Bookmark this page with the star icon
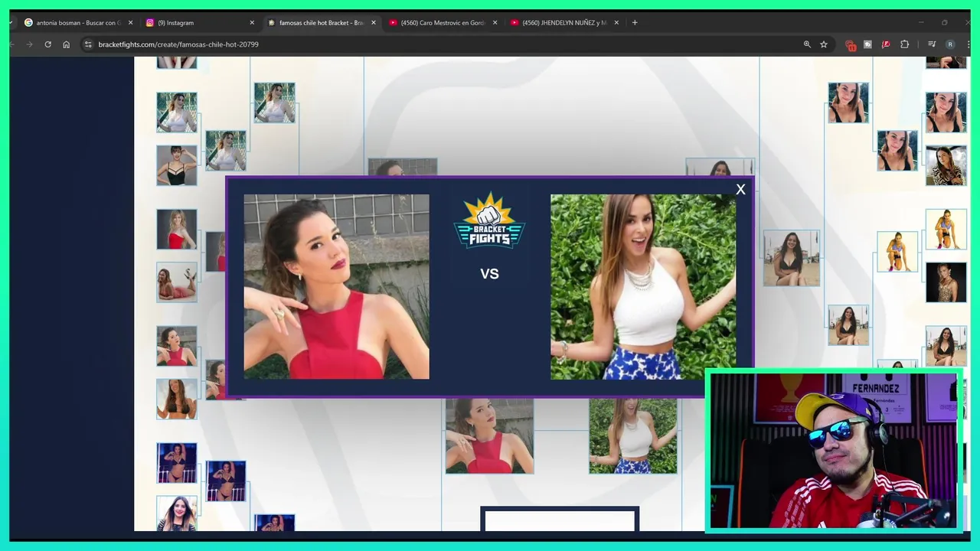The height and width of the screenshot is (551, 980). click(x=824, y=44)
